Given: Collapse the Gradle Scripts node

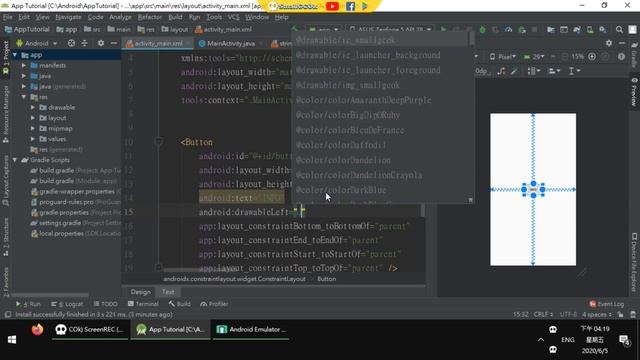Looking at the screenshot, I should 15,160.
